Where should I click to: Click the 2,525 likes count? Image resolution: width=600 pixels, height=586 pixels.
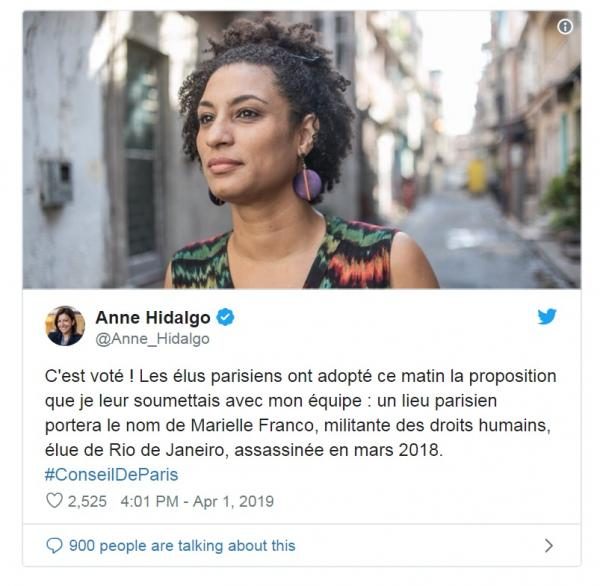point(87,501)
